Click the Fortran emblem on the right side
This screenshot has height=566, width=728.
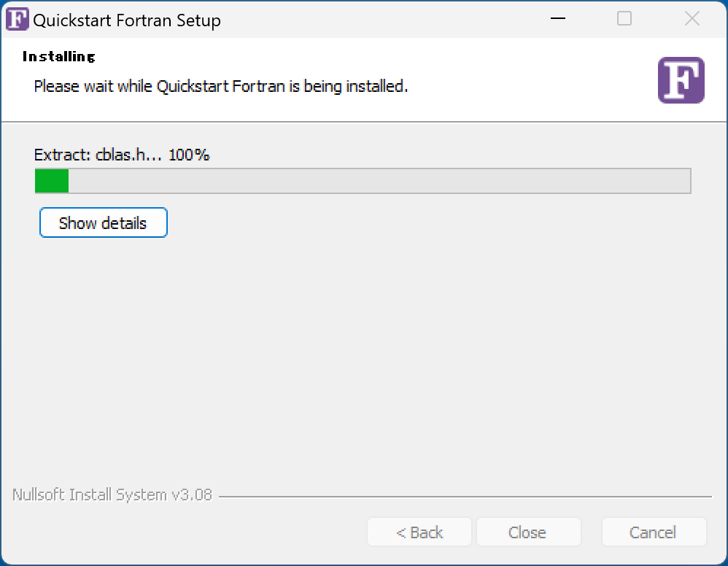681,80
